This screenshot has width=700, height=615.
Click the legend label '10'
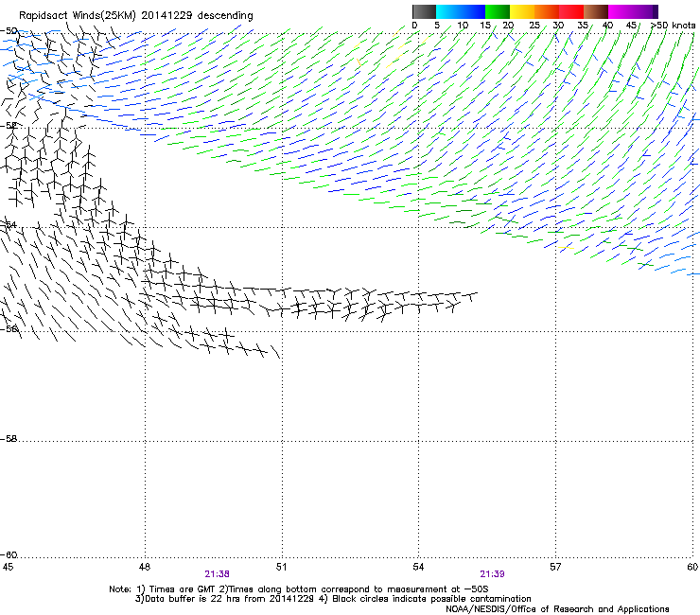[463, 26]
